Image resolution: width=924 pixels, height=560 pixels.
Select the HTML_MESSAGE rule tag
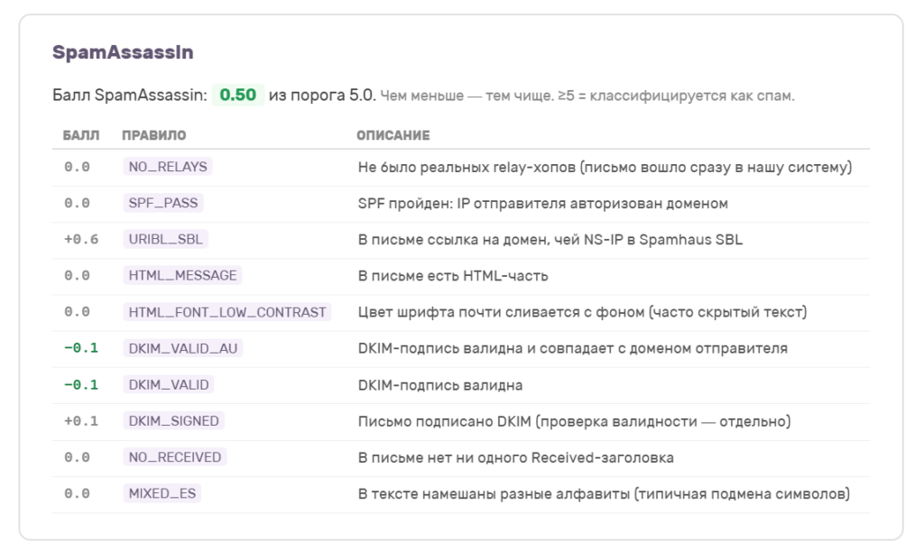click(x=182, y=275)
